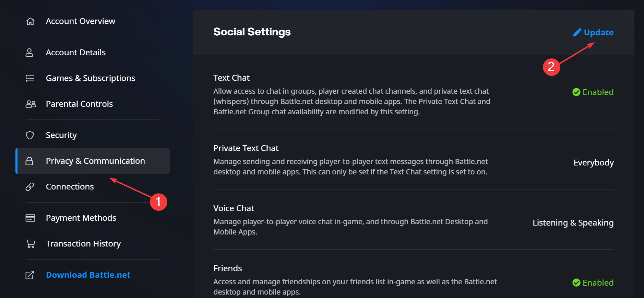Click the home icon beside Account Overview
The image size is (644, 298).
click(30, 21)
